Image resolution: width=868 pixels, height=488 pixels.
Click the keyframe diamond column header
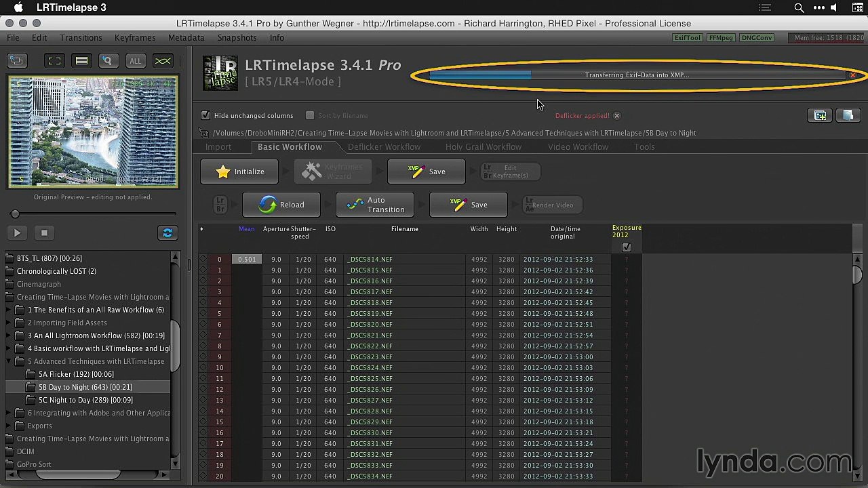[201, 229]
